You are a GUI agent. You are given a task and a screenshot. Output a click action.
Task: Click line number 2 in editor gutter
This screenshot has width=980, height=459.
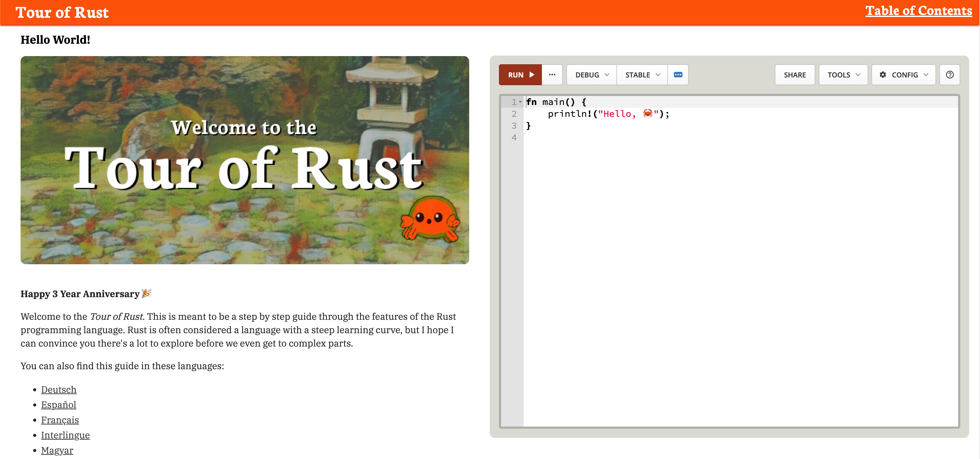(514, 114)
